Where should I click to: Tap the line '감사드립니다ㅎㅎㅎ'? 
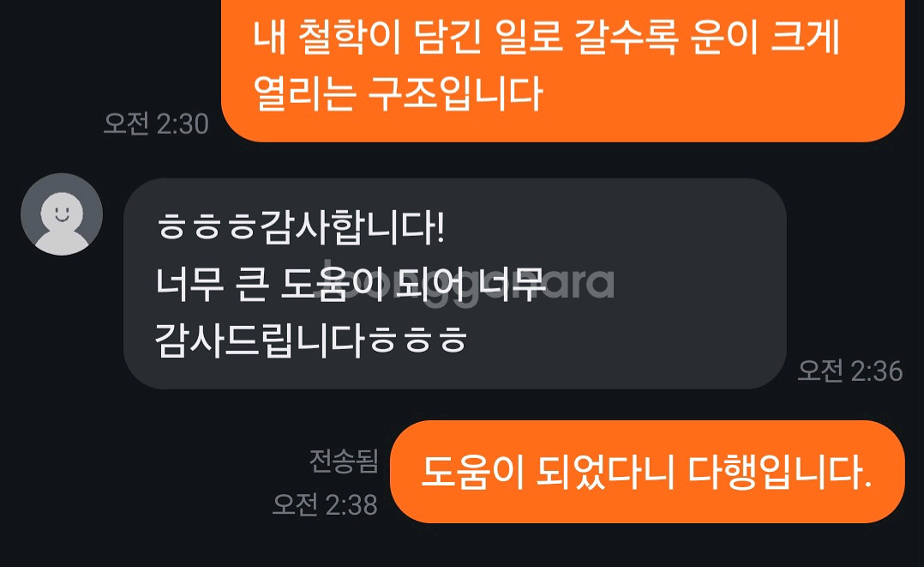[x=311, y=341]
